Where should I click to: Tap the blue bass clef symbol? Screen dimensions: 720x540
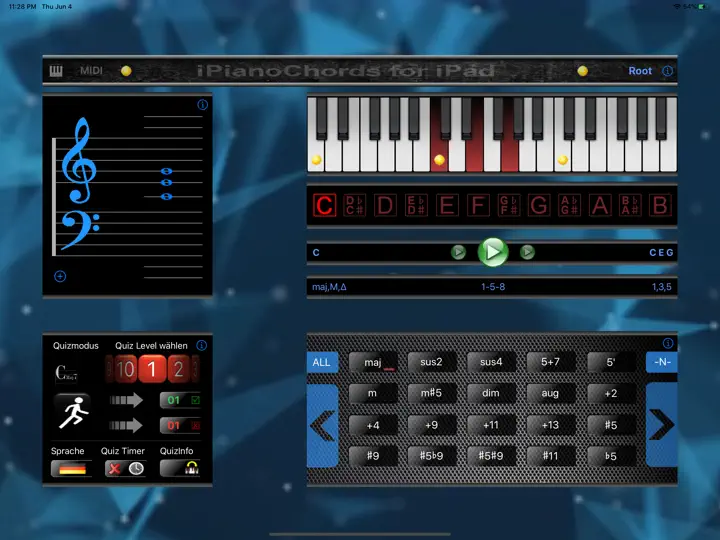(x=80, y=230)
